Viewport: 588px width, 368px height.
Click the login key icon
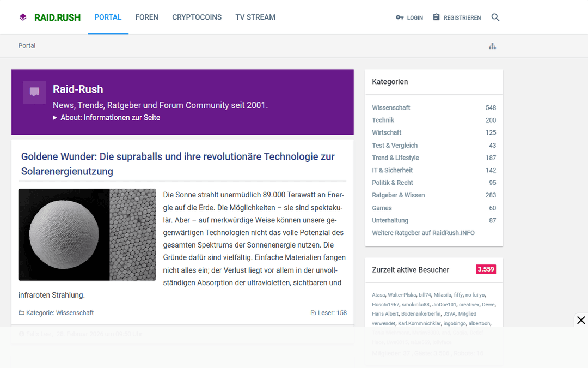(x=400, y=17)
